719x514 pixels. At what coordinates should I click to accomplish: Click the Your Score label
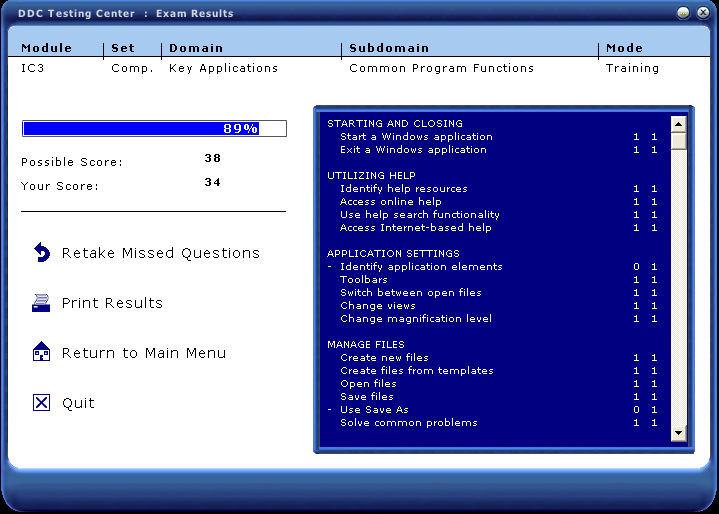[x=60, y=186]
